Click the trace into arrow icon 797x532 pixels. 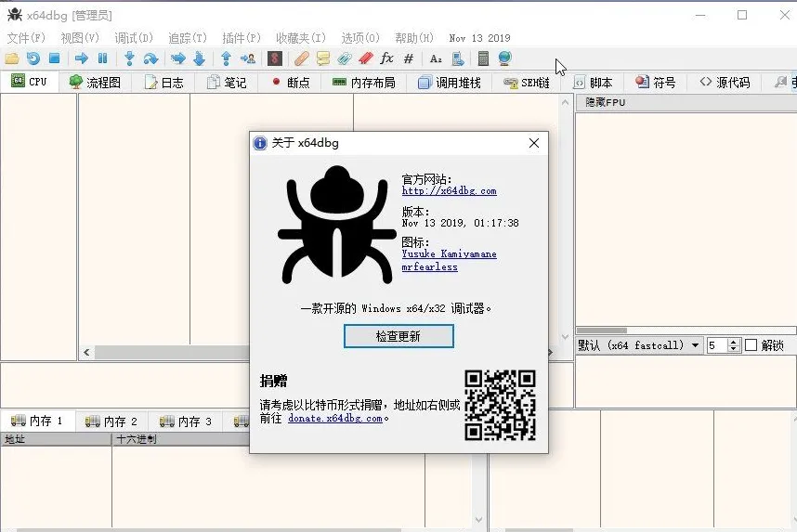178,58
